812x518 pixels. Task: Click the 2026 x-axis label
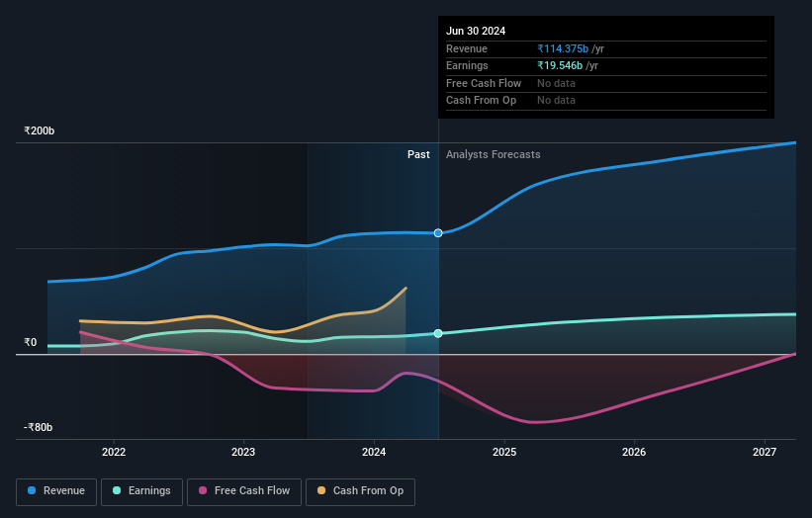point(634,453)
